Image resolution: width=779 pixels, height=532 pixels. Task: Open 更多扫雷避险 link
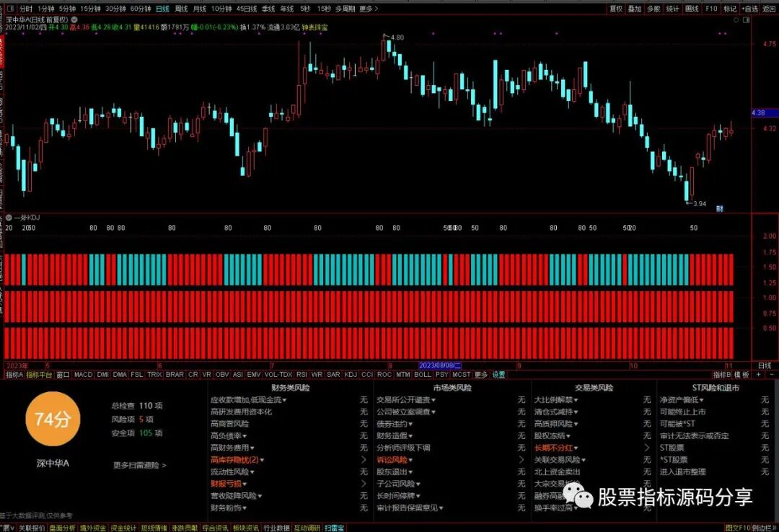point(139,466)
